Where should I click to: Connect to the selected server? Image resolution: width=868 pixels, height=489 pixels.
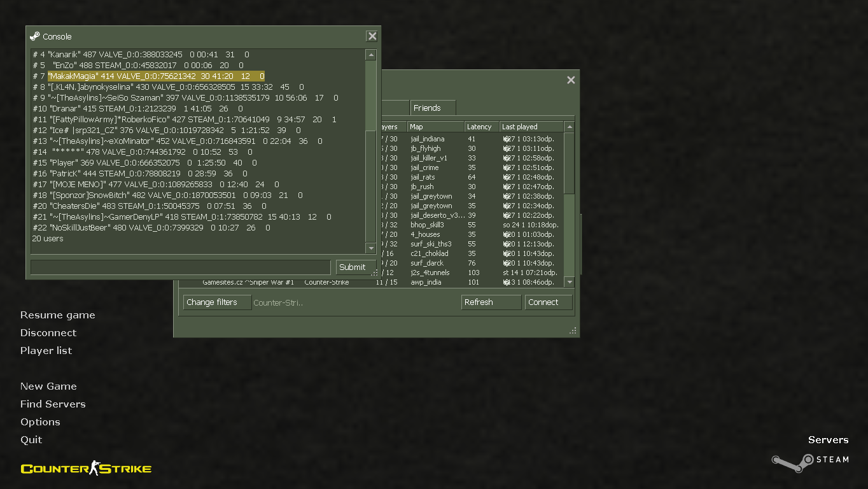point(549,302)
